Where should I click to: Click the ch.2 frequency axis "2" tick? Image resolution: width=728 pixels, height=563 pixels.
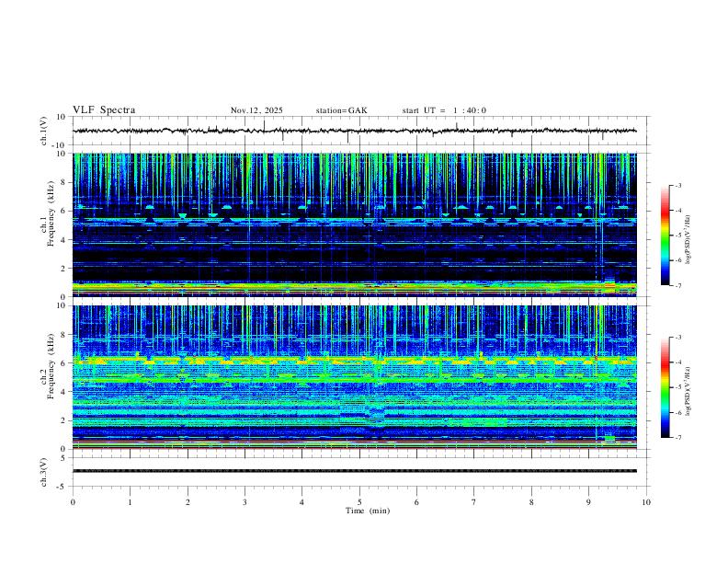coord(63,420)
